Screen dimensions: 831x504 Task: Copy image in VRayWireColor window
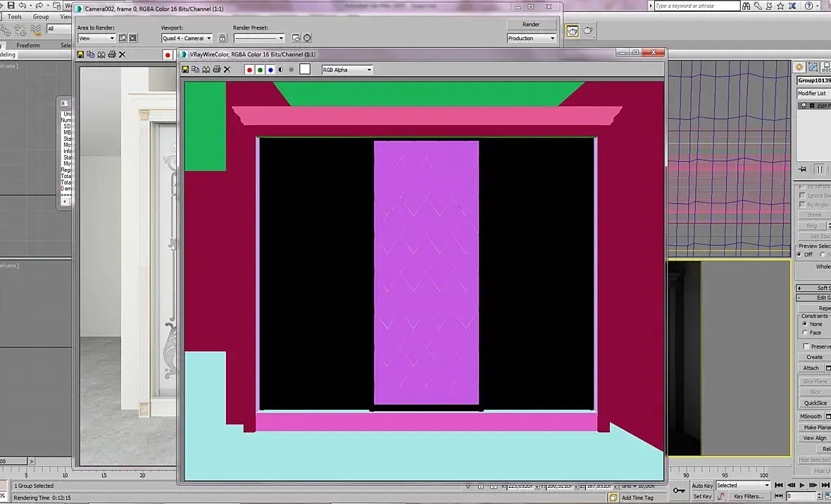pos(196,70)
